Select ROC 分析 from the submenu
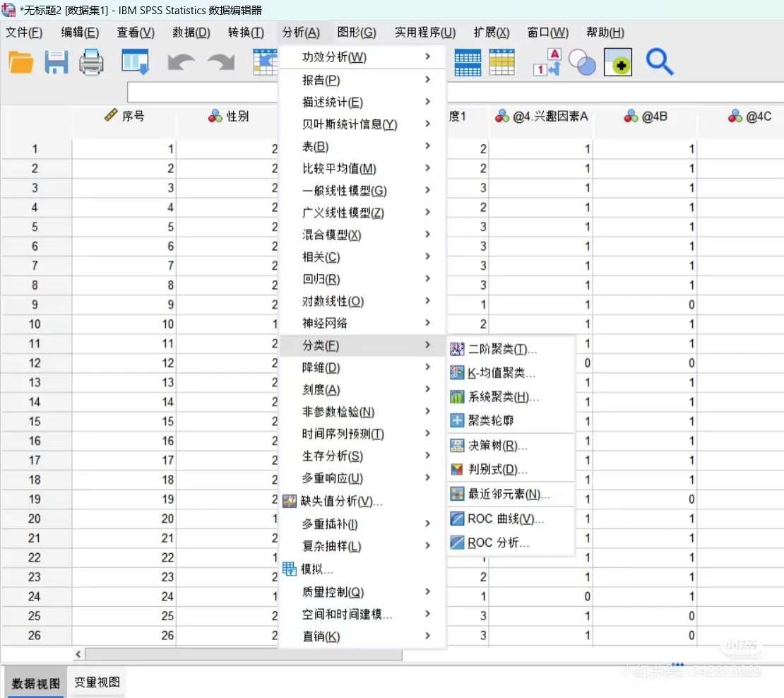 [x=510, y=543]
